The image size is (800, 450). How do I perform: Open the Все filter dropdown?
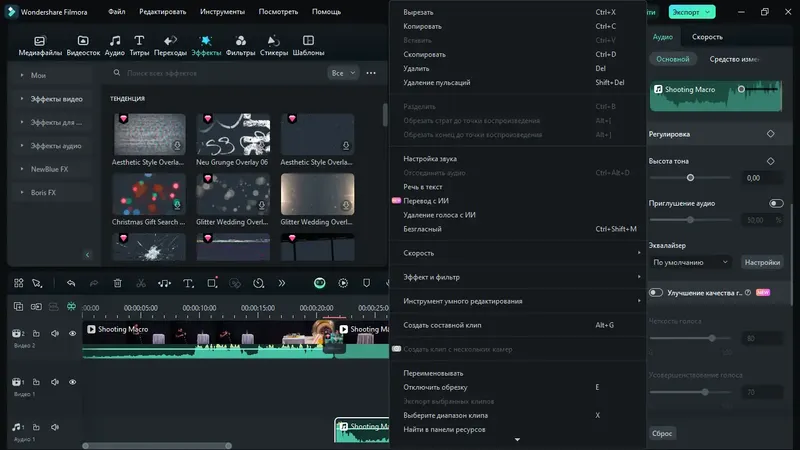[x=343, y=73]
